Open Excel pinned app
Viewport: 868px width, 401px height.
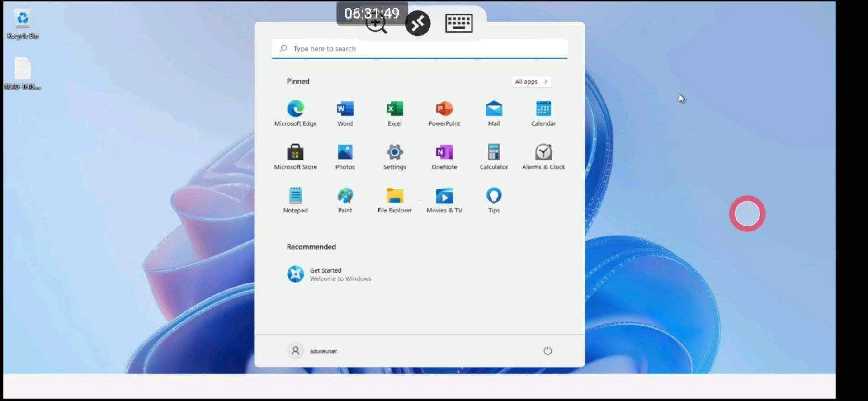[394, 113]
